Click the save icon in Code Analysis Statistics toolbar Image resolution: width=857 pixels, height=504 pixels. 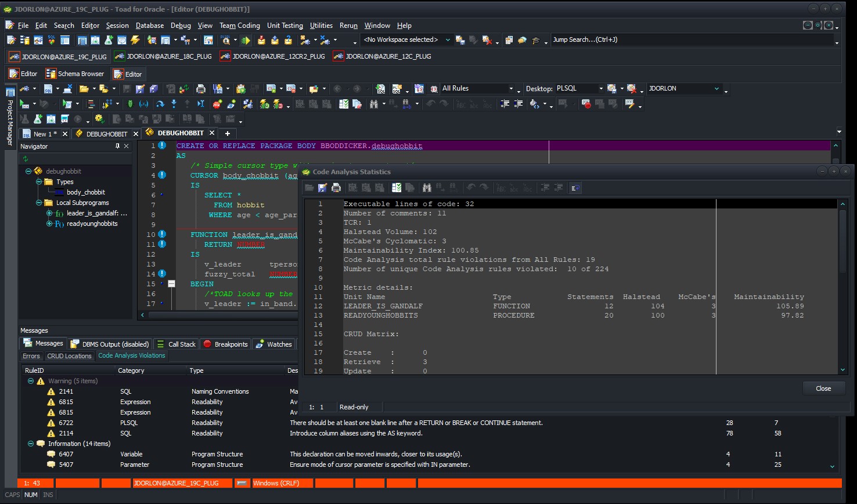coord(322,187)
